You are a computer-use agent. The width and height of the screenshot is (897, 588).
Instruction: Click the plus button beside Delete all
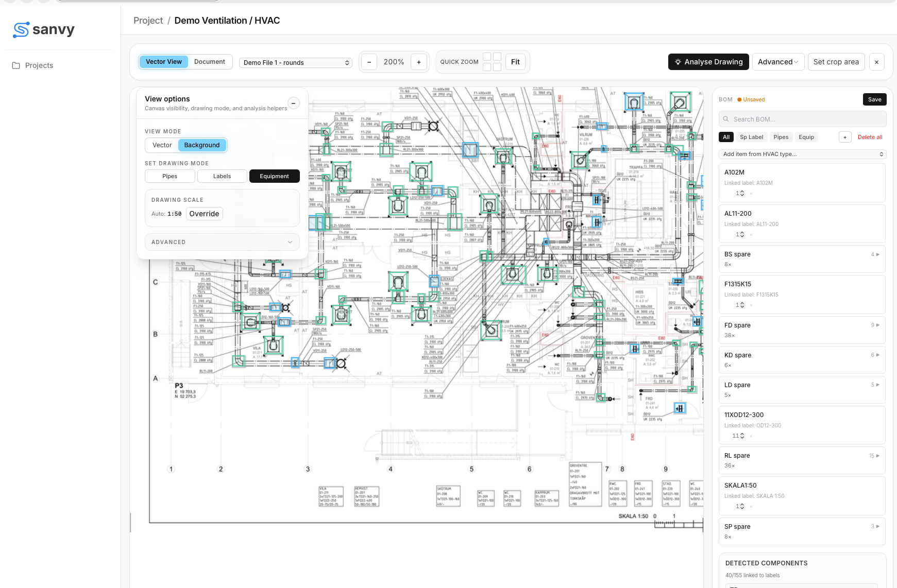pos(845,137)
